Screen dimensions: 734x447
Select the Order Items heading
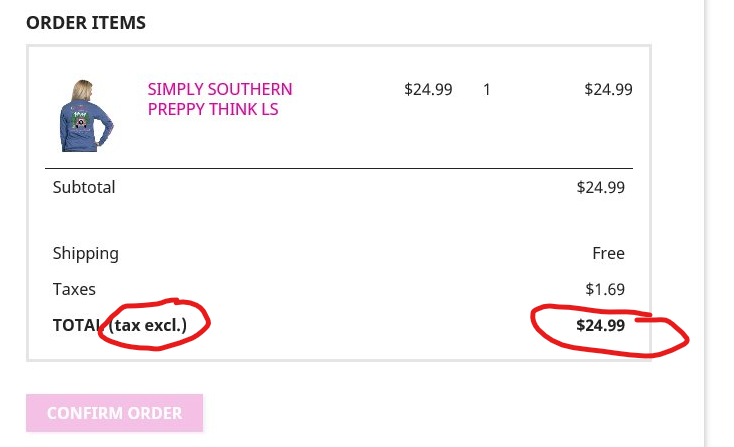click(86, 23)
